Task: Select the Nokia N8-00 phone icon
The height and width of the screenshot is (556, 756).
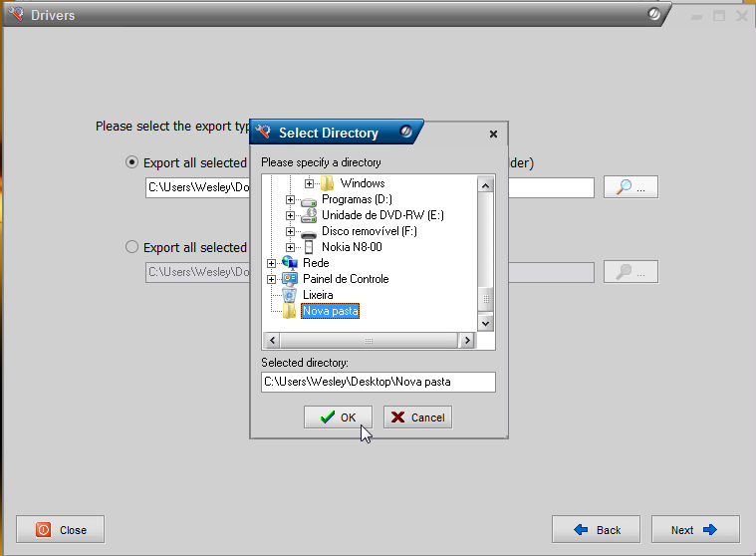Action: [x=308, y=247]
